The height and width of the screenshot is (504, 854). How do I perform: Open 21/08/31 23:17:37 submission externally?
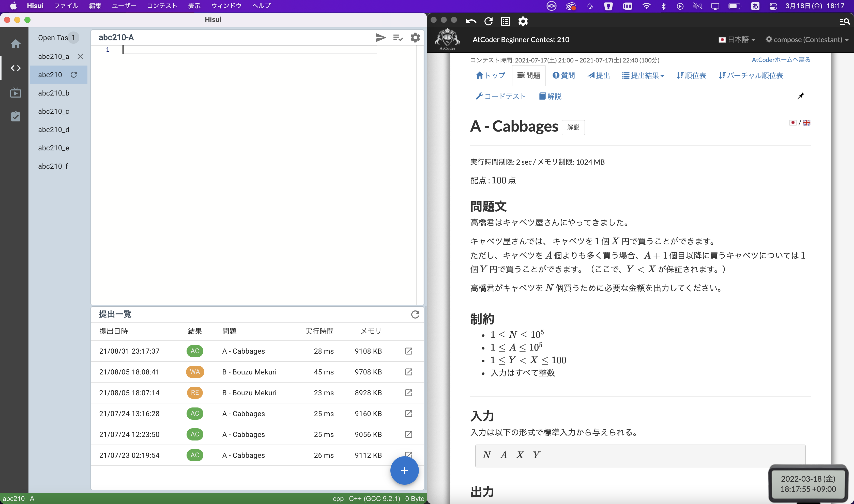coord(409,351)
